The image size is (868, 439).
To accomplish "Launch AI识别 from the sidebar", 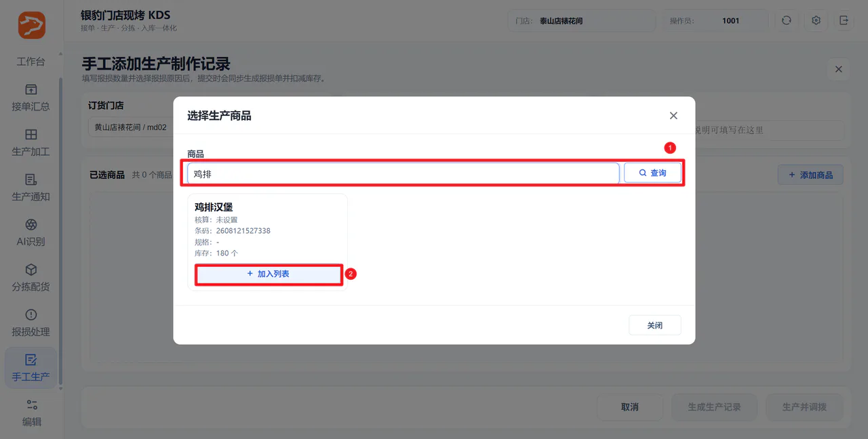I will [31, 232].
